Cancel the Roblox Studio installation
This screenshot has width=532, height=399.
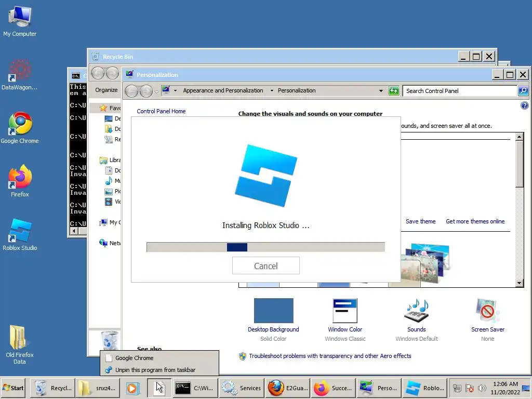tap(265, 265)
